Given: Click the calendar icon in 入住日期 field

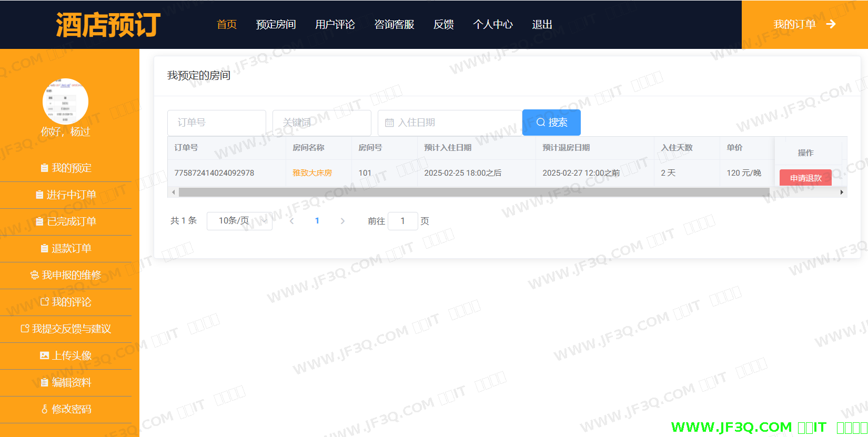Looking at the screenshot, I should coord(389,123).
